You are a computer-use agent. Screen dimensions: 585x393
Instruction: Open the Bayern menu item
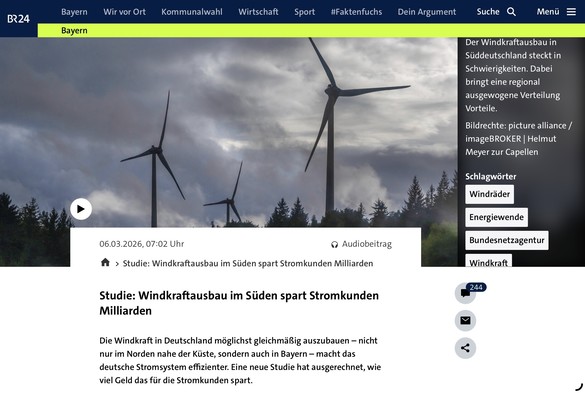point(74,12)
